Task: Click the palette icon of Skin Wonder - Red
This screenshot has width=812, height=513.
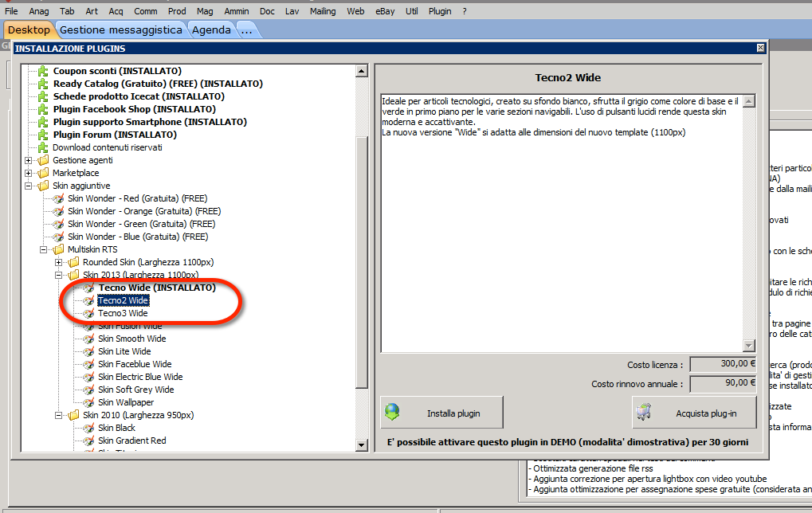Action: pyautogui.click(x=58, y=199)
